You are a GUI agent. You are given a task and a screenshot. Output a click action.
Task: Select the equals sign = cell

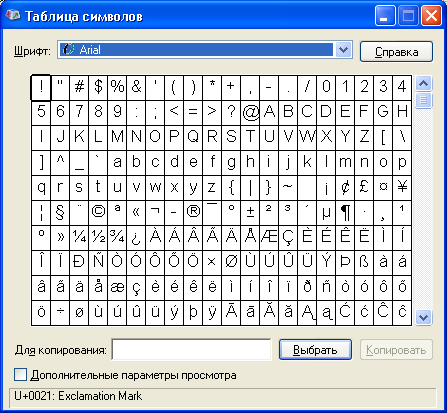(193, 112)
